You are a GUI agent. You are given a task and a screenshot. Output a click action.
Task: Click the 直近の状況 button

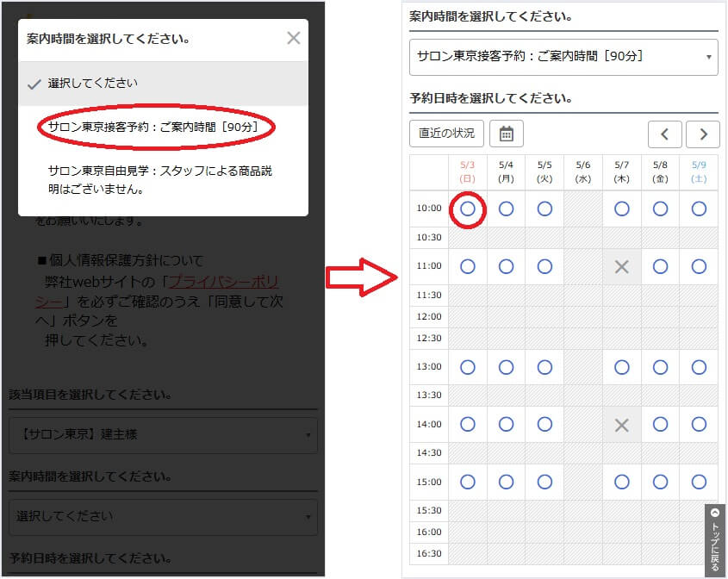coord(446,134)
